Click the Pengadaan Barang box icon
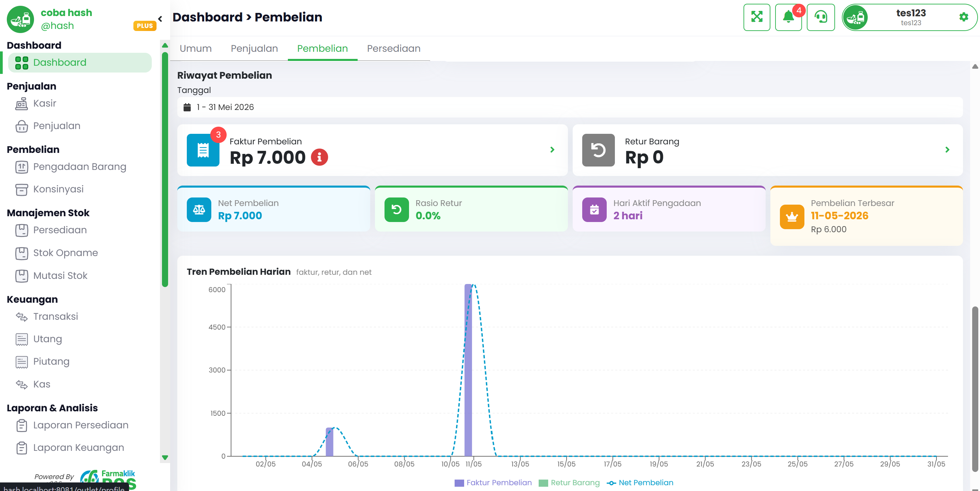The height and width of the screenshot is (491, 980). pyautogui.click(x=22, y=167)
